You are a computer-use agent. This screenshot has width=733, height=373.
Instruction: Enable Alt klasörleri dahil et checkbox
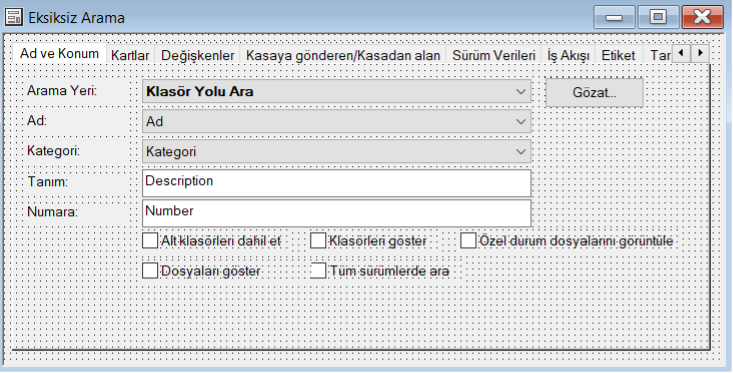click(x=150, y=241)
